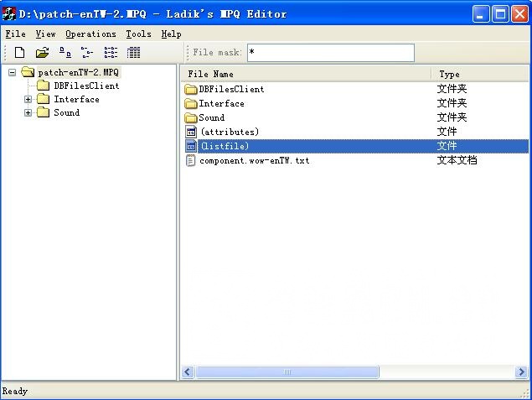
Task: Select Interface name in file list
Action: tap(221, 104)
